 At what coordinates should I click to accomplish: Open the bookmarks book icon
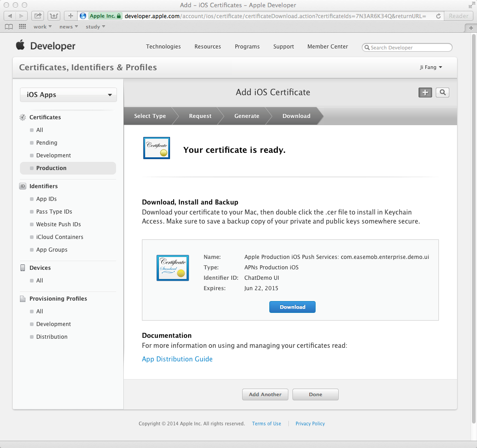[x=9, y=27]
